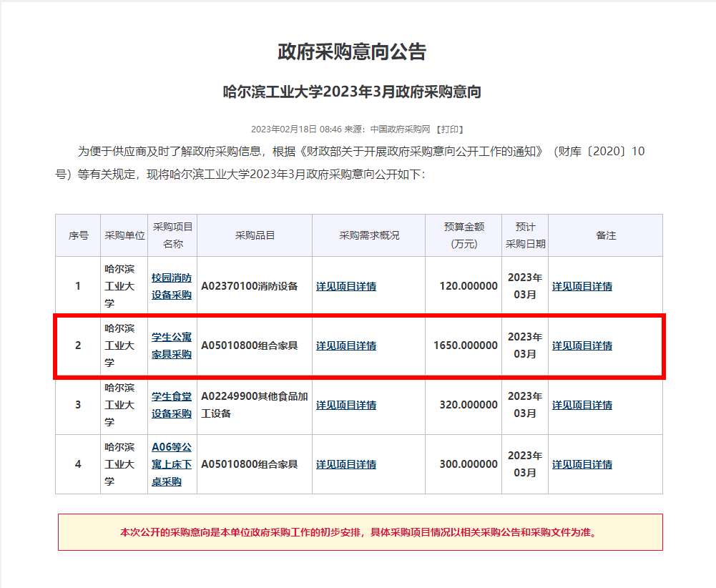Image resolution: width=716 pixels, height=588 pixels.
Task: Click the 采购需求概况 column header
Action: (x=369, y=235)
